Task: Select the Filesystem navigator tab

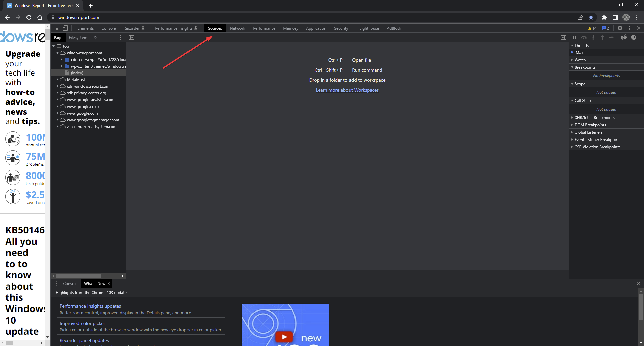Action: tap(78, 38)
